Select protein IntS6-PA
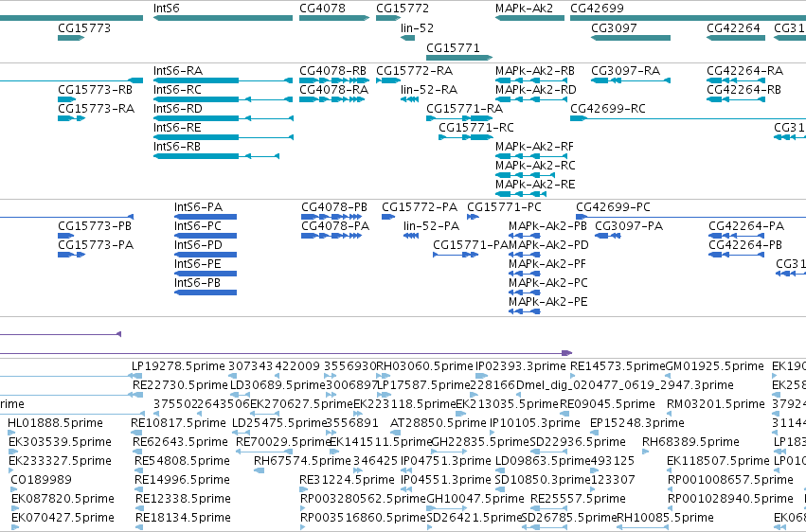Screen dimensions: 806x532 point(206,217)
